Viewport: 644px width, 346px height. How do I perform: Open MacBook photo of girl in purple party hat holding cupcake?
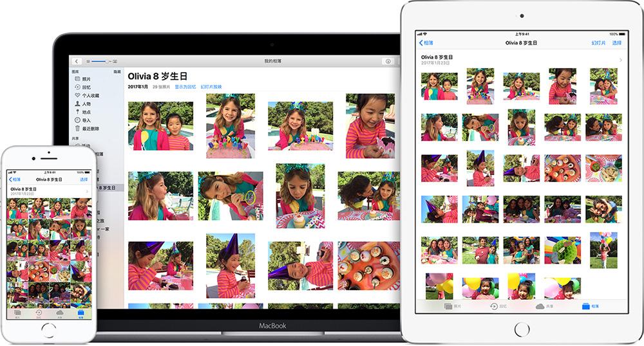click(x=231, y=266)
